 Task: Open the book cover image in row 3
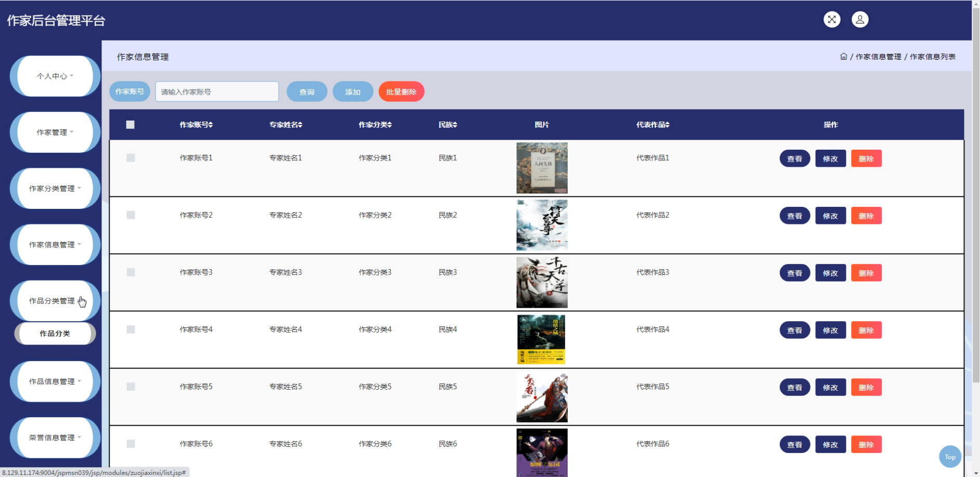542,282
